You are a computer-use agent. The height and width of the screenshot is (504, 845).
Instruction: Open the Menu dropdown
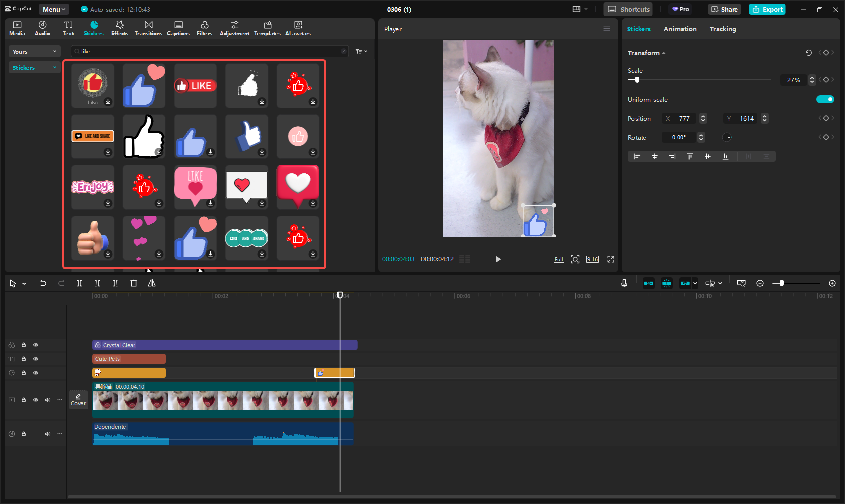[x=54, y=9]
